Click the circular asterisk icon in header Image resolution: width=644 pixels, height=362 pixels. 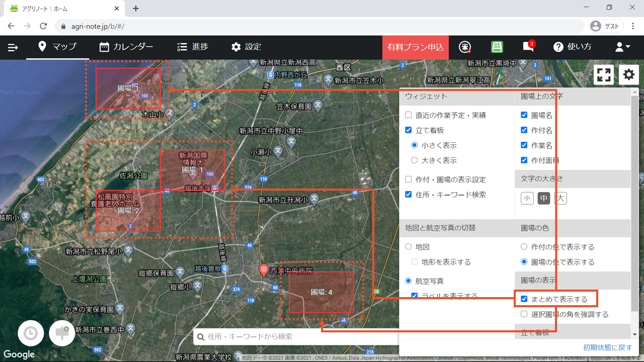click(x=465, y=47)
